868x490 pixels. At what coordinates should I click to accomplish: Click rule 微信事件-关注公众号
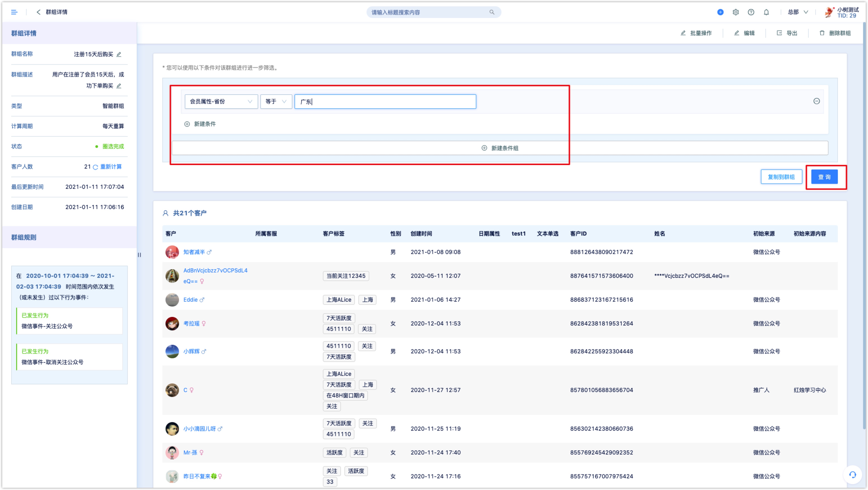(x=47, y=326)
